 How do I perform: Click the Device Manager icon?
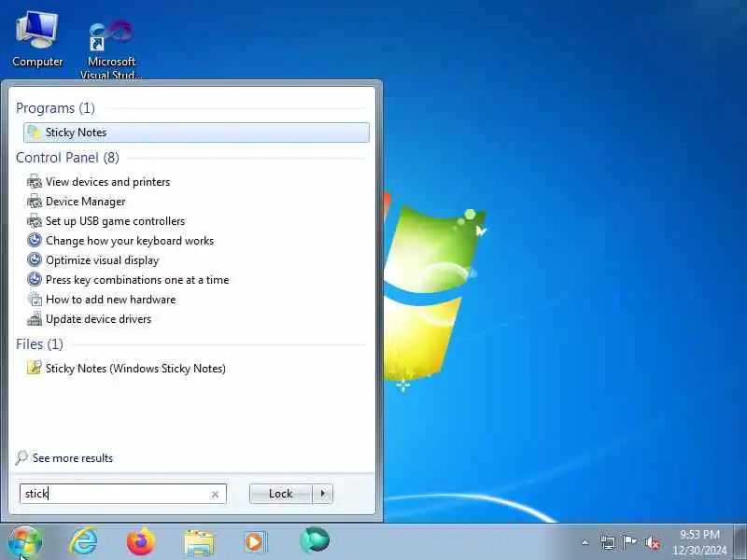[x=35, y=201]
